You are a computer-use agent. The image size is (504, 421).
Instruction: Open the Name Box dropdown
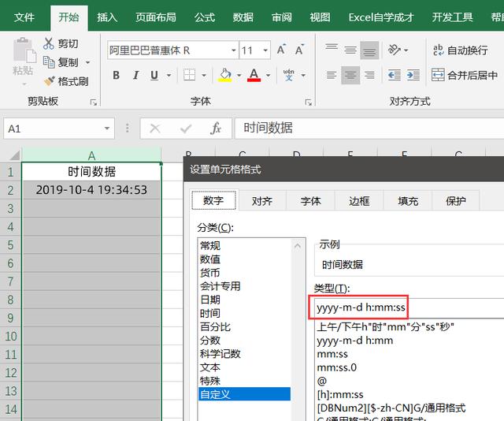(x=107, y=129)
